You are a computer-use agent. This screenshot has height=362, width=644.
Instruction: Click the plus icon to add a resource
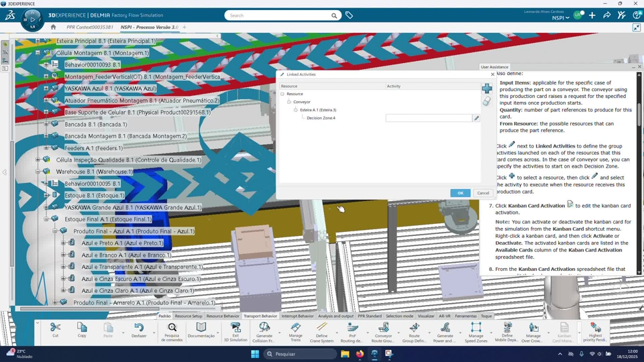487,88
